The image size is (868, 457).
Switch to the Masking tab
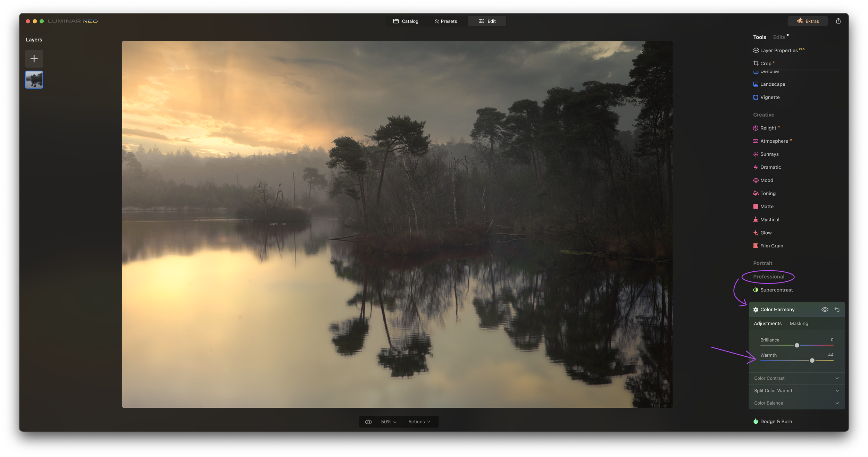pos(799,323)
